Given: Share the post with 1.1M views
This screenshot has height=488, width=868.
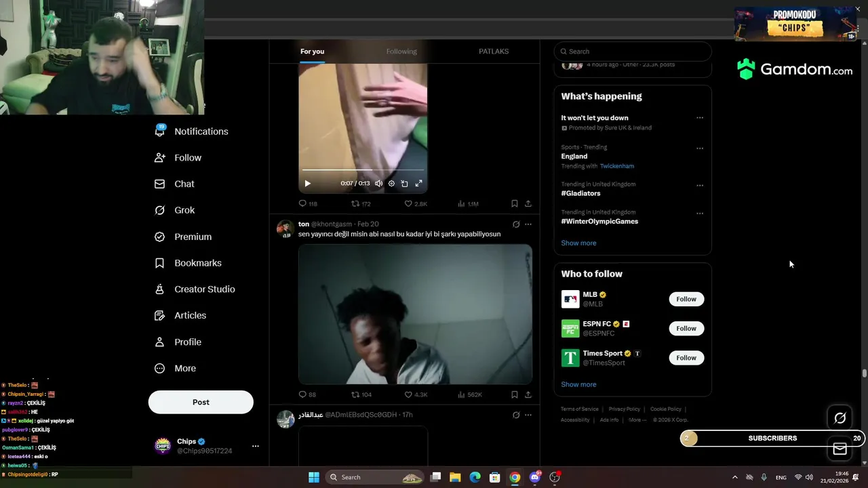Looking at the screenshot, I should [528, 203].
